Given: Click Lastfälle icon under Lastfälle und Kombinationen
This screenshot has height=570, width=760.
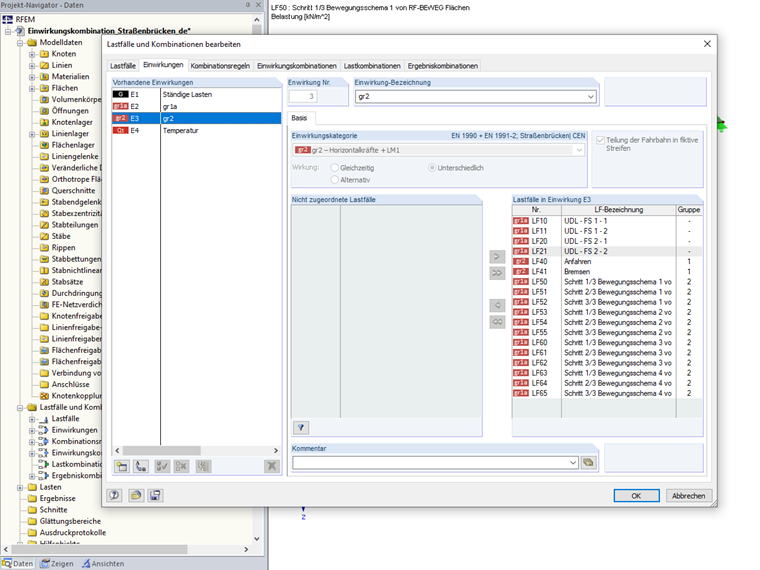Looking at the screenshot, I should pyautogui.click(x=44, y=419).
